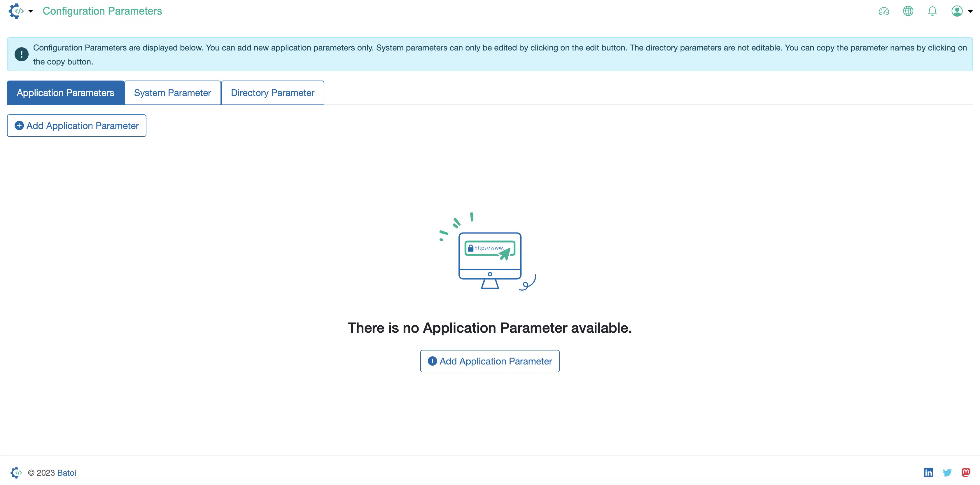
Task: Switch to the Directory Parameter tab
Action: tap(272, 93)
